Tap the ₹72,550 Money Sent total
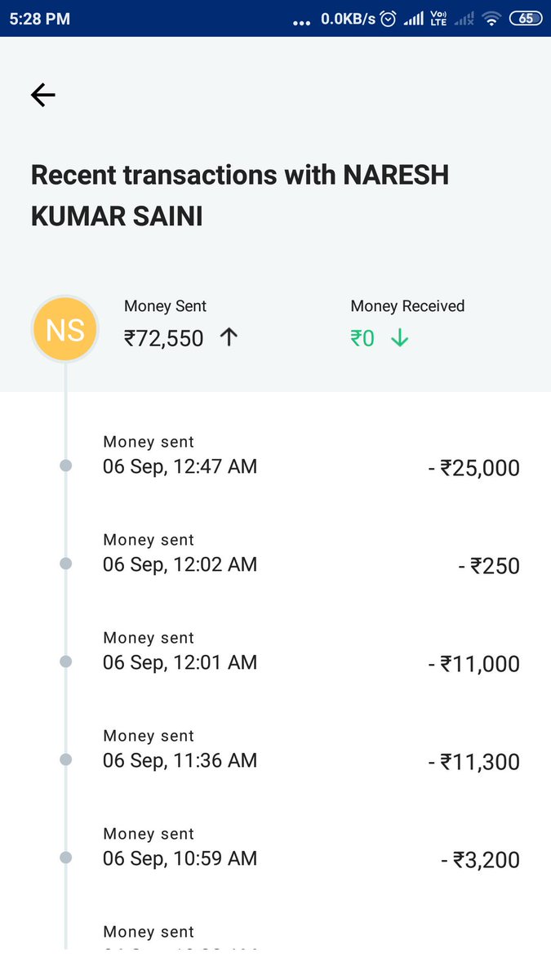 (x=163, y=337)
